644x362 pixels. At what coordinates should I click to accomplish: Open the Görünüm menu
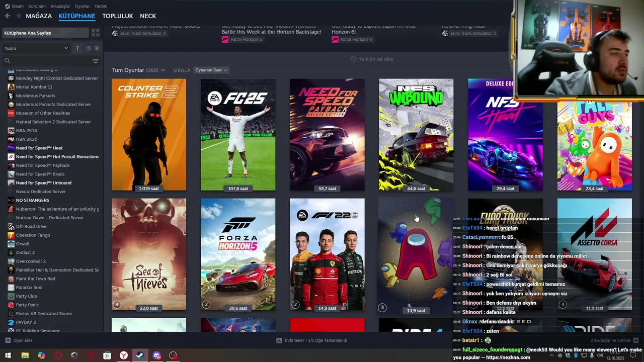(x=36, y=6)
